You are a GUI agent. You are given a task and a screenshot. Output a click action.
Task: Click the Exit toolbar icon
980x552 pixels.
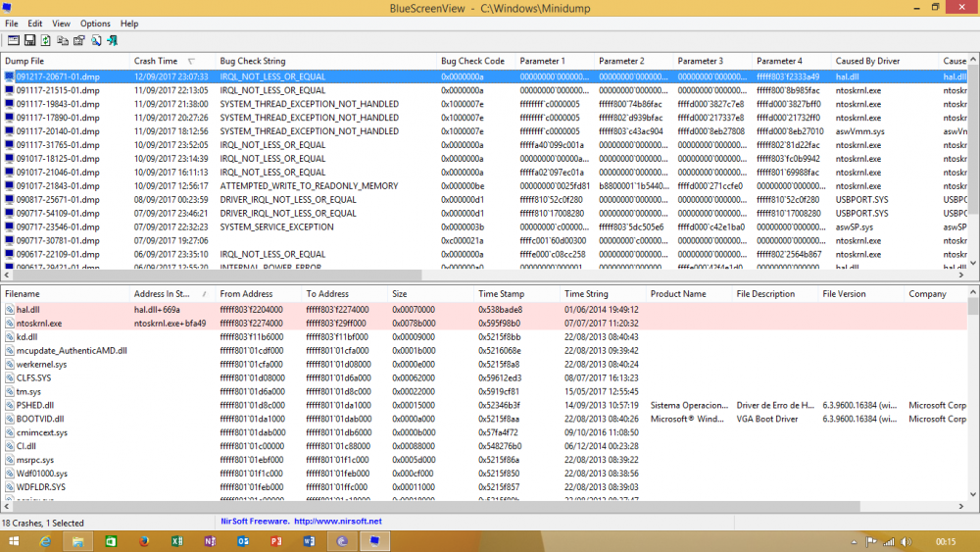click(112, 40)
